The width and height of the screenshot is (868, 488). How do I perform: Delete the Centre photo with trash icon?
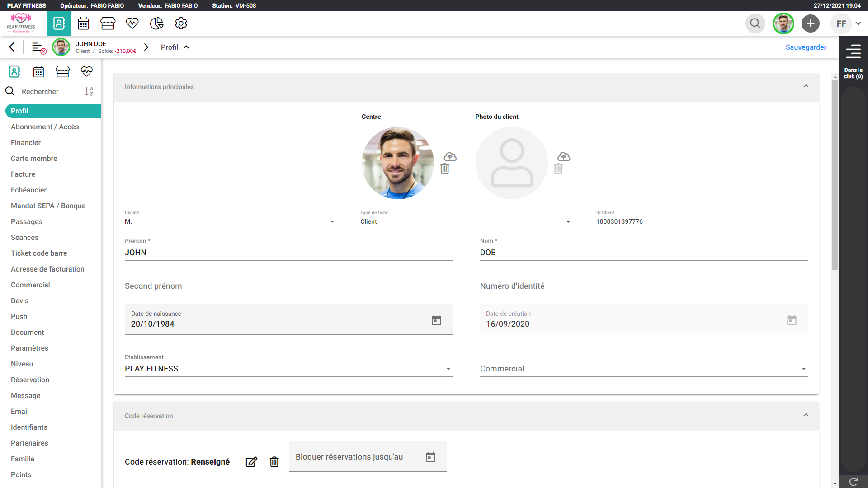[x=445, y=169]
